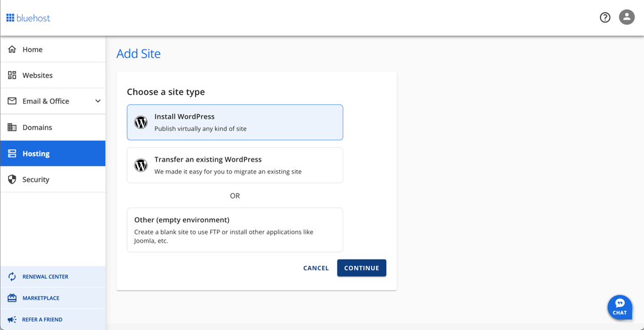The height and width of the screenshot is (330, 644).
Task: Click the Domains building icon
Action: [x=12, y=127]
